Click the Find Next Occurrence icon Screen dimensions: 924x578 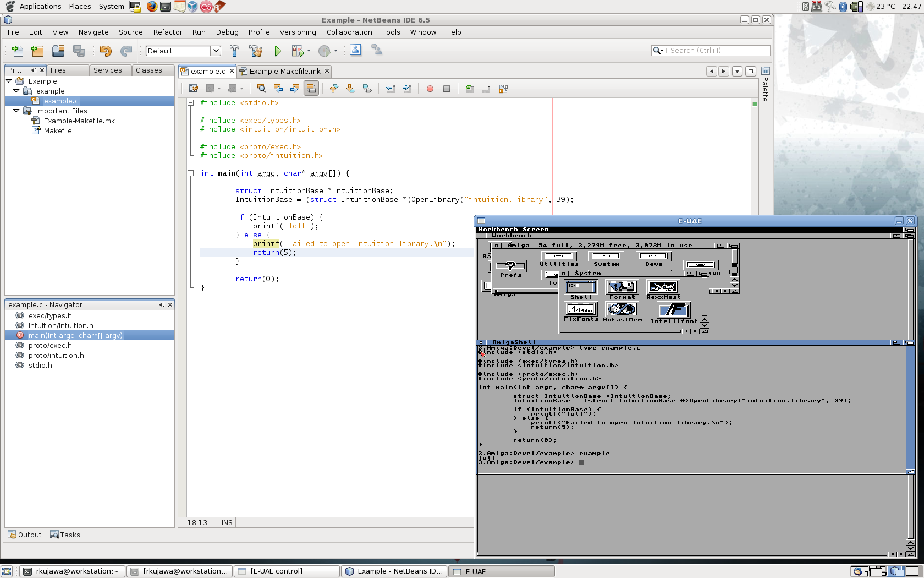tap(295, 89)
